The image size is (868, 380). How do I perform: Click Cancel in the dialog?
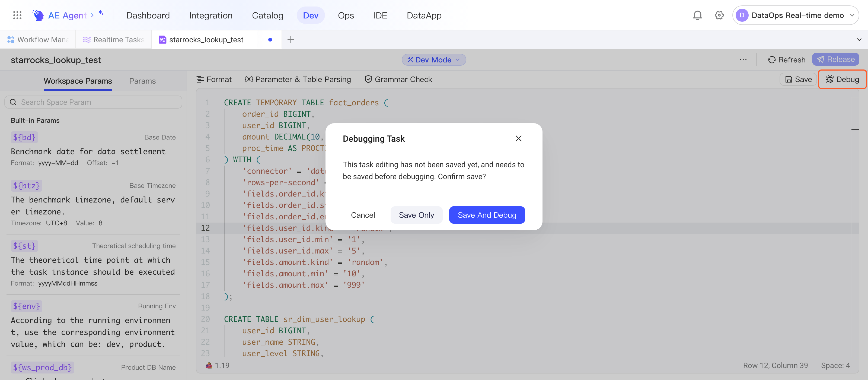[363, 215]
